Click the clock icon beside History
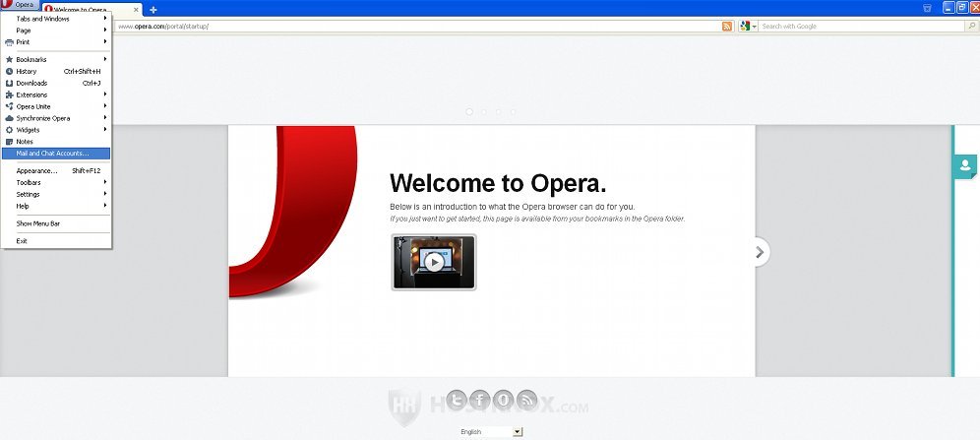 pos(10,71)
